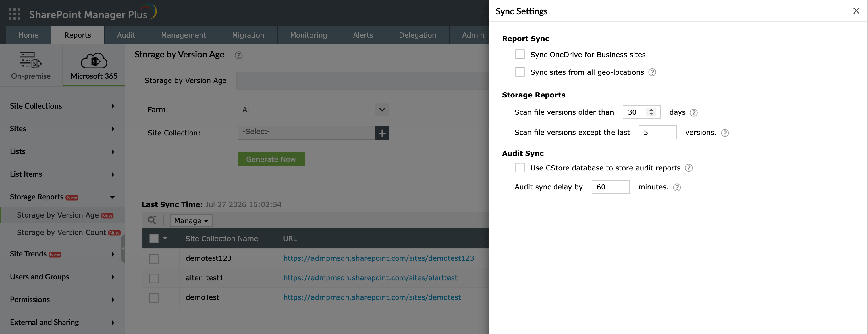Switch to the Reports tab
Screen dimensions: 868x334
pos(78,35)
